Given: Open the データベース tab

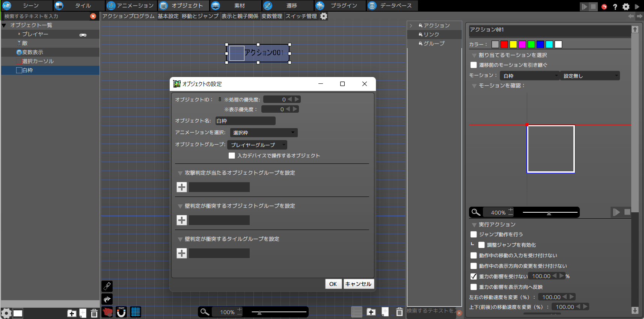Looking at the screenshot, I should [x=392, y=6].
